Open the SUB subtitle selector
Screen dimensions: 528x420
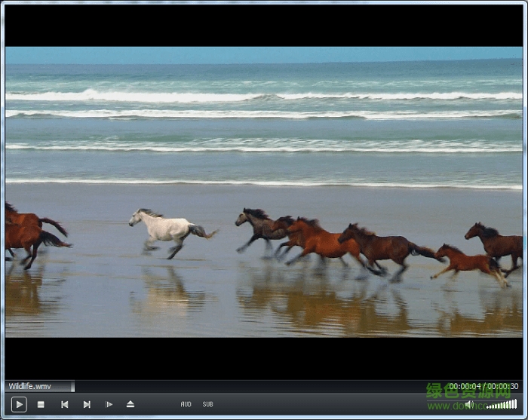[x=207, y=405]
